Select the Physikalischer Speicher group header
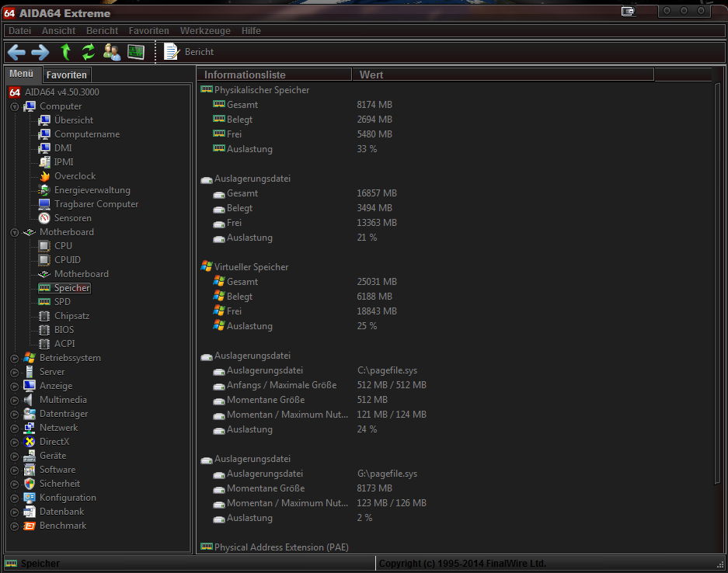This screenshot has height=573, width=728. pos(261,90)
